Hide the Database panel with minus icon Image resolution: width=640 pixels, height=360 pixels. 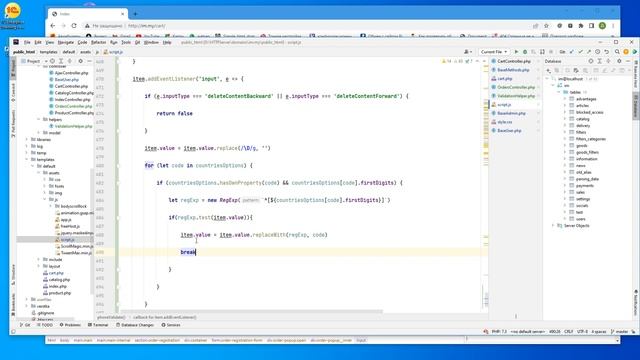point(628,61)
